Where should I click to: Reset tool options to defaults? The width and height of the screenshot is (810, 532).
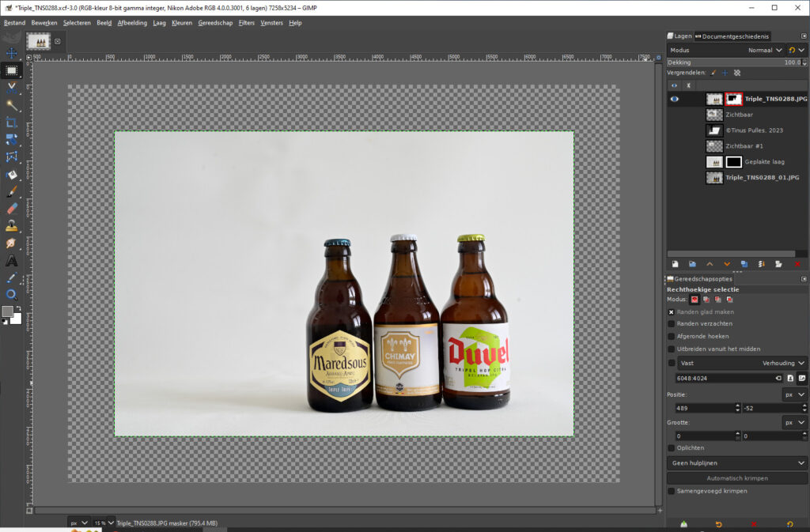(x=790, y=524)
